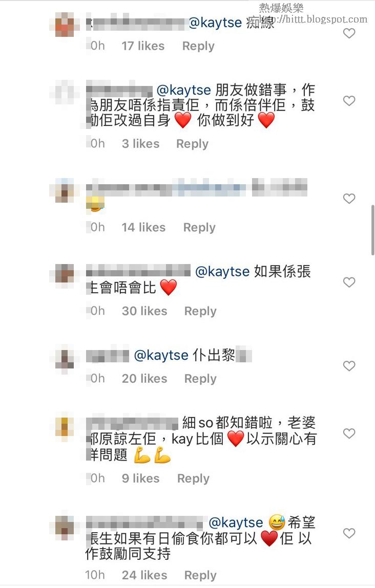Image resolution: width=375 pixels, height=588 pixels.
Task: Open @kaytse mention in 仆出黎 comment
Action: [161, 355]
